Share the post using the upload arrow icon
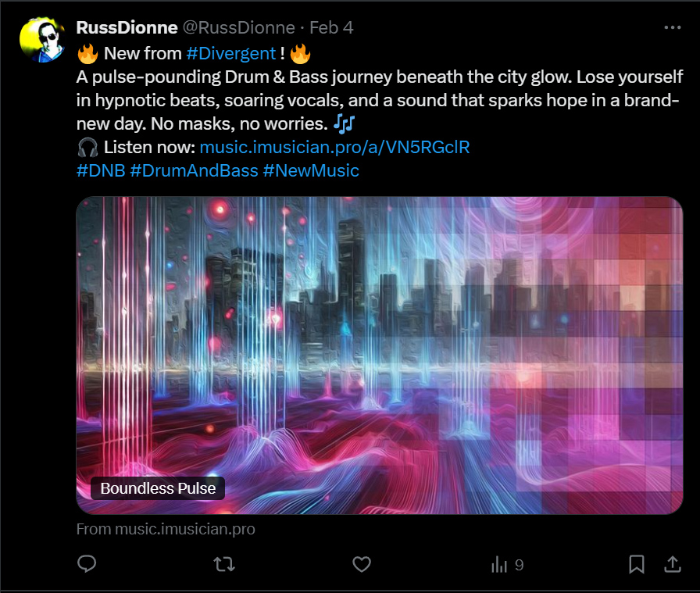 pyautogui.click(x=672, y=564)
